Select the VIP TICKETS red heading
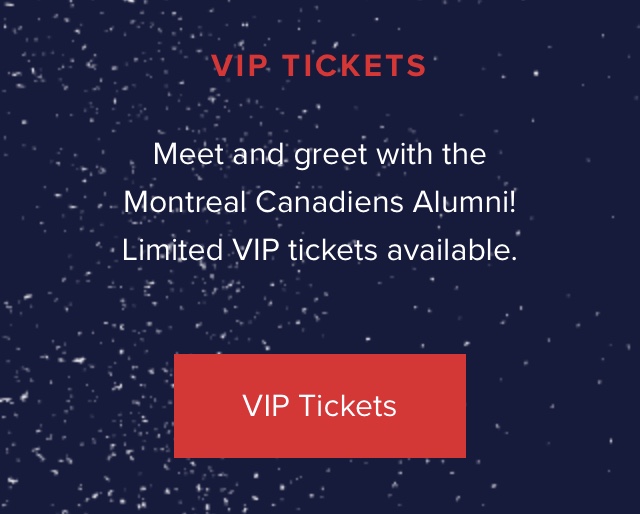 319,65
